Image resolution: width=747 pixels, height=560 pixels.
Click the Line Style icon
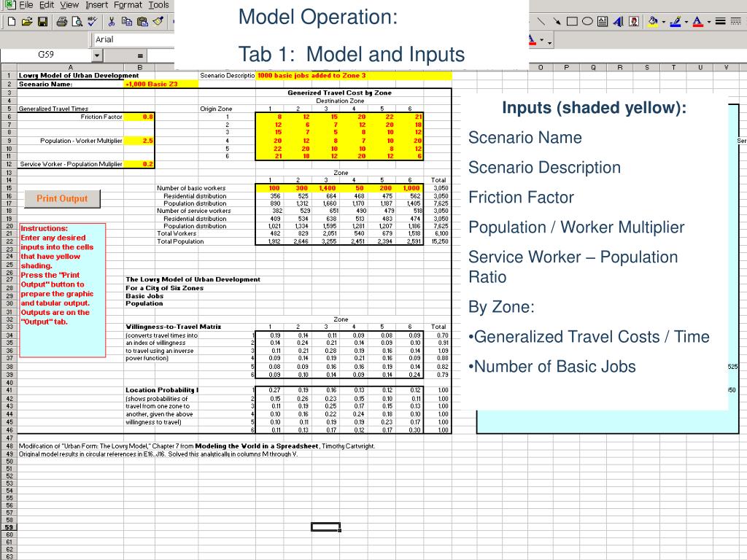pyautogui.click(x=720, y=21)
